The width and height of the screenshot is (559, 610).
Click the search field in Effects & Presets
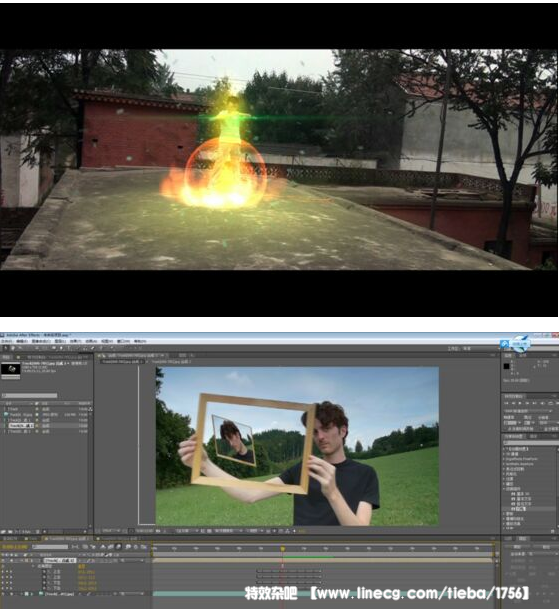click(x=531, y=443)
